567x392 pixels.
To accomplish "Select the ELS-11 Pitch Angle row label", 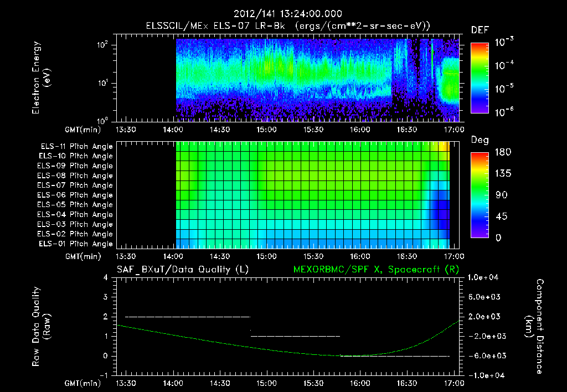I will (76, 147).
